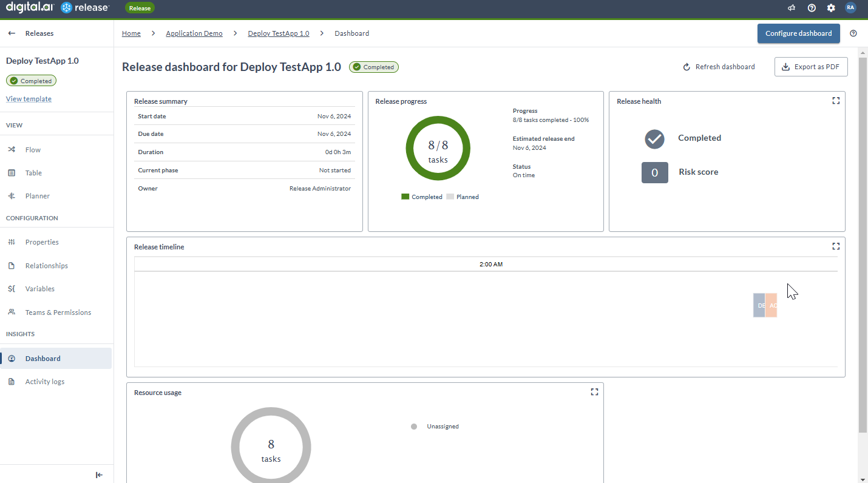Click the Completed status badge beside the title
Viewport: 868px width, 483px height.
tap(373, 67)
